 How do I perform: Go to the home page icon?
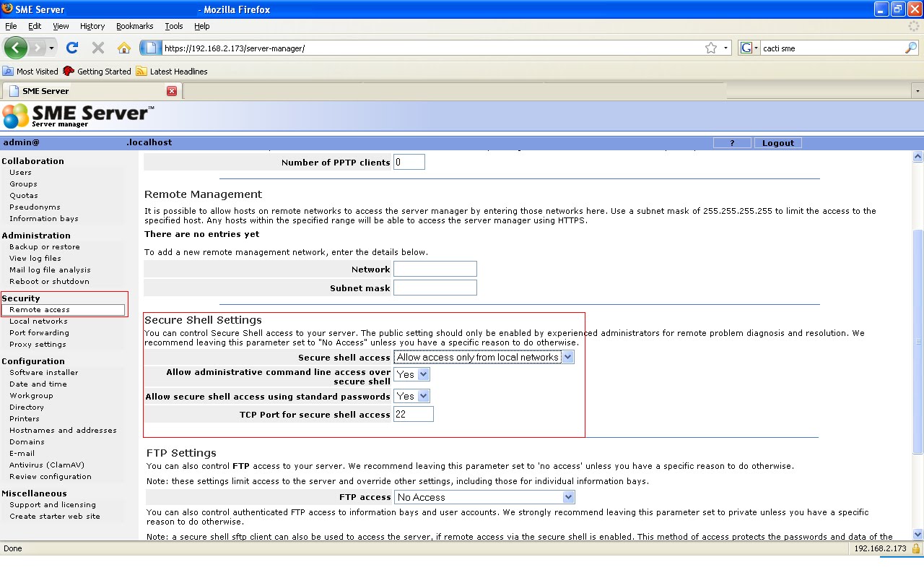point(124,48)
